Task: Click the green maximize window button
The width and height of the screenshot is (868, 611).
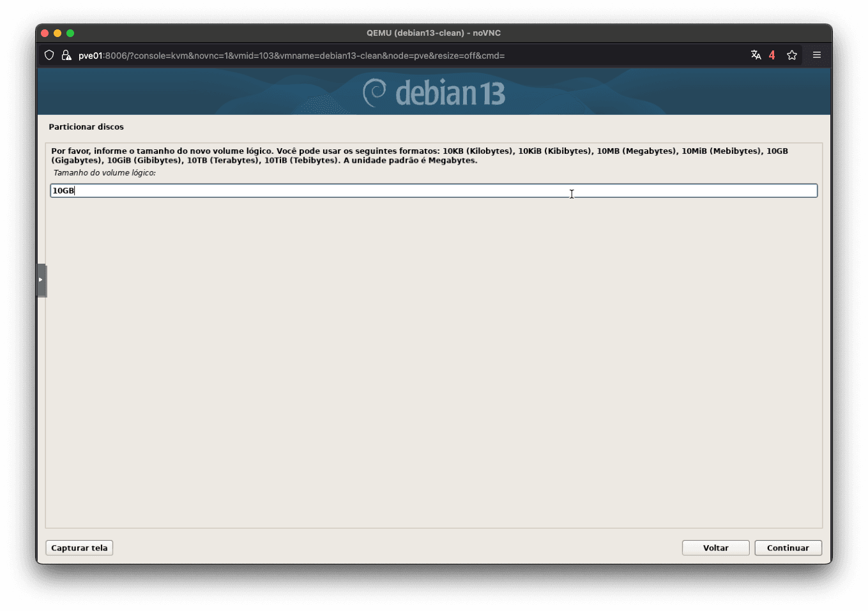Action: (70, 33)
